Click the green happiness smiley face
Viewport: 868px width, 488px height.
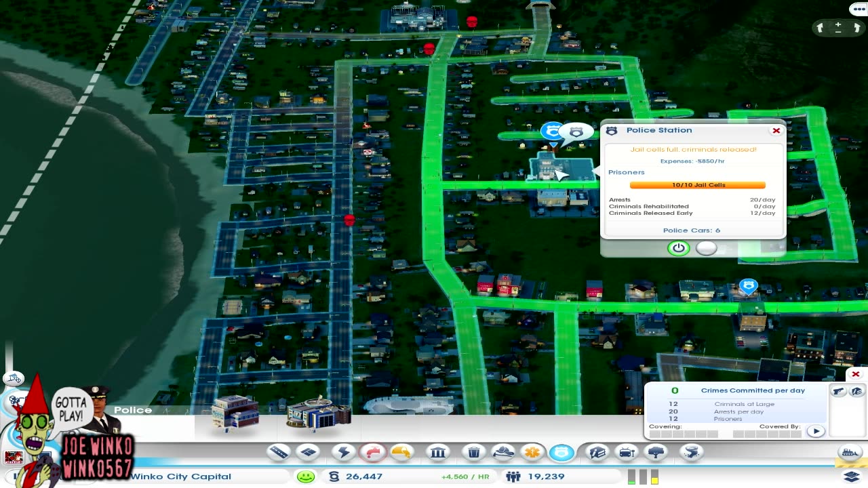306,476
